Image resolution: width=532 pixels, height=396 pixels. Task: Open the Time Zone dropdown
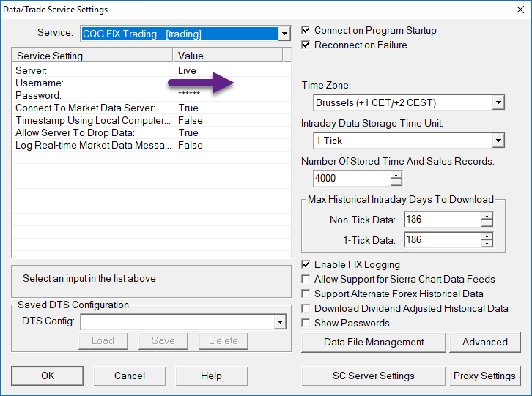[x=498, y=102]
